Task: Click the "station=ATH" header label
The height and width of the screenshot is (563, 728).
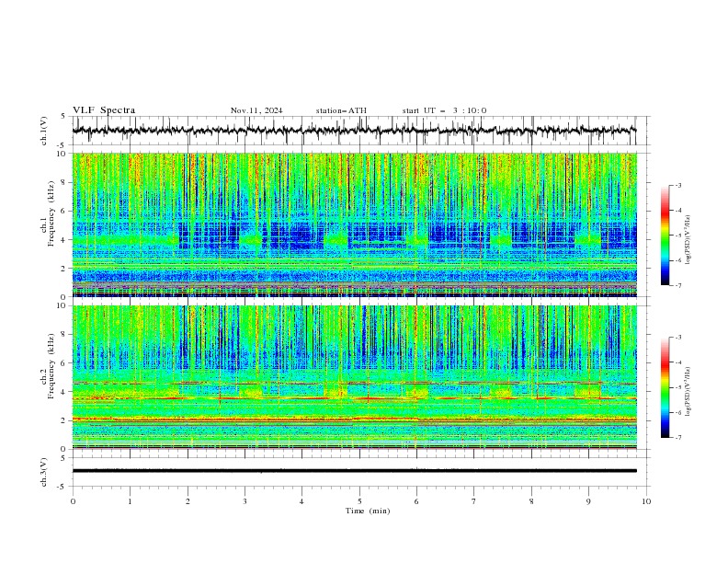Action: pyautogui.click(x=341, y=110)
